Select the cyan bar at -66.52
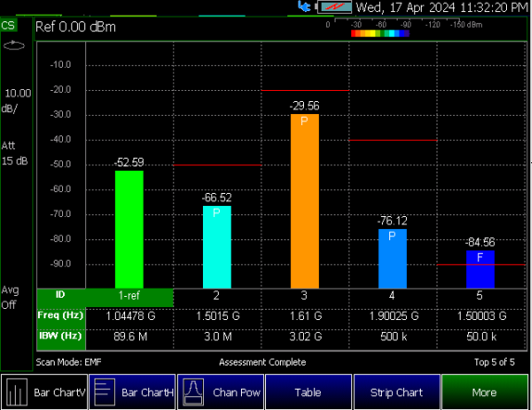 [217, 247]
